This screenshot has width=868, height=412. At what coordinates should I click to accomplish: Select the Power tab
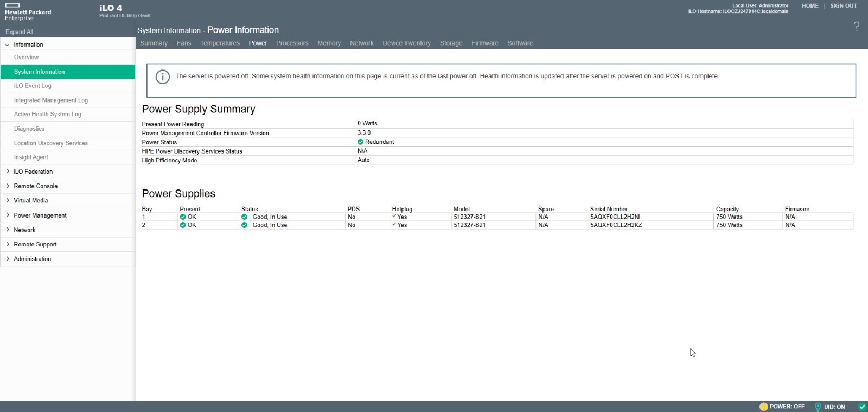coord(258,43)
